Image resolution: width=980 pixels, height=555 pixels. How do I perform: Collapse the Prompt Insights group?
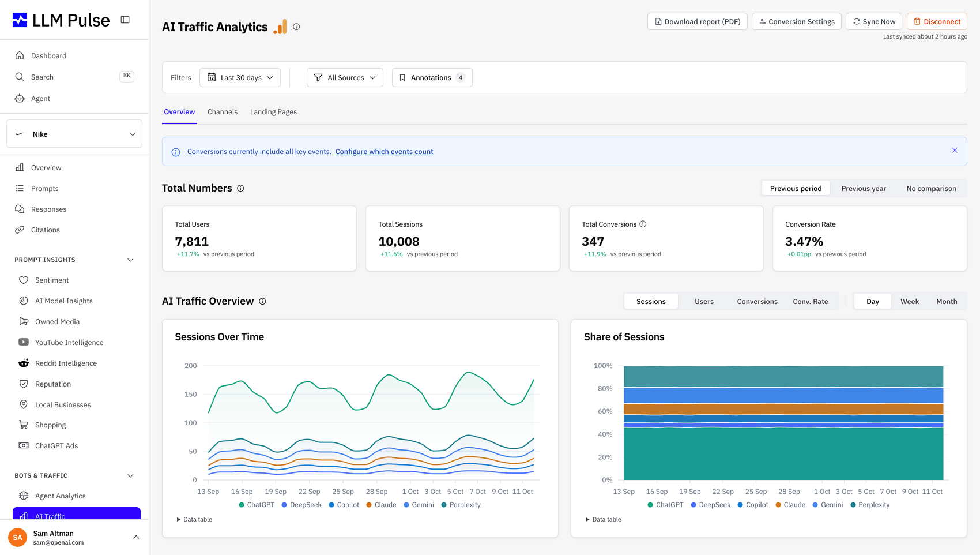(x=130, y=260)
